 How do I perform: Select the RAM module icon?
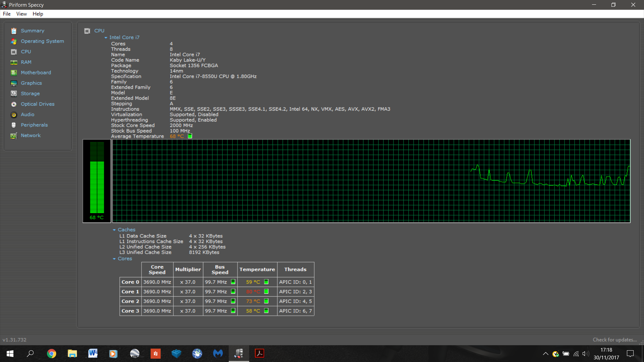point(14,62)
